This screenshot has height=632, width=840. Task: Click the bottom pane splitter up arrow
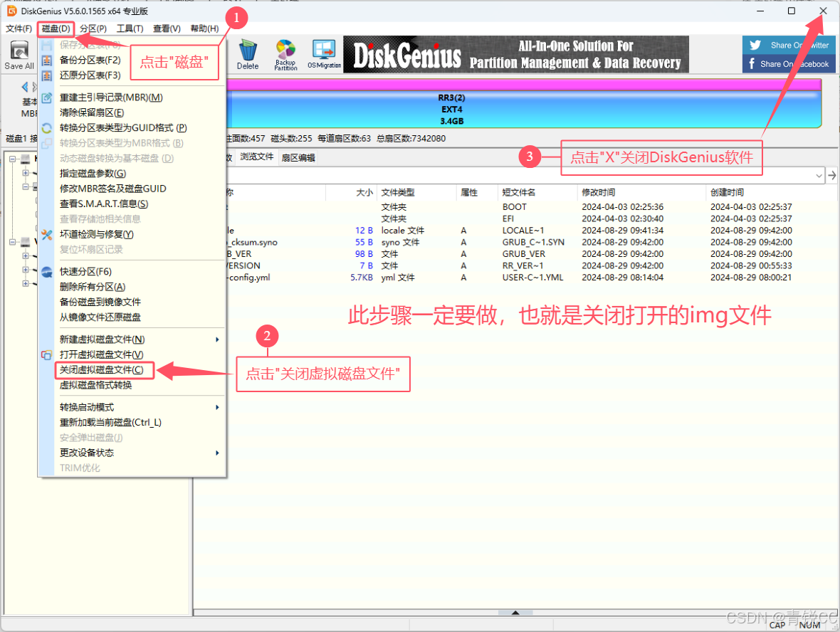click(515, 612)
